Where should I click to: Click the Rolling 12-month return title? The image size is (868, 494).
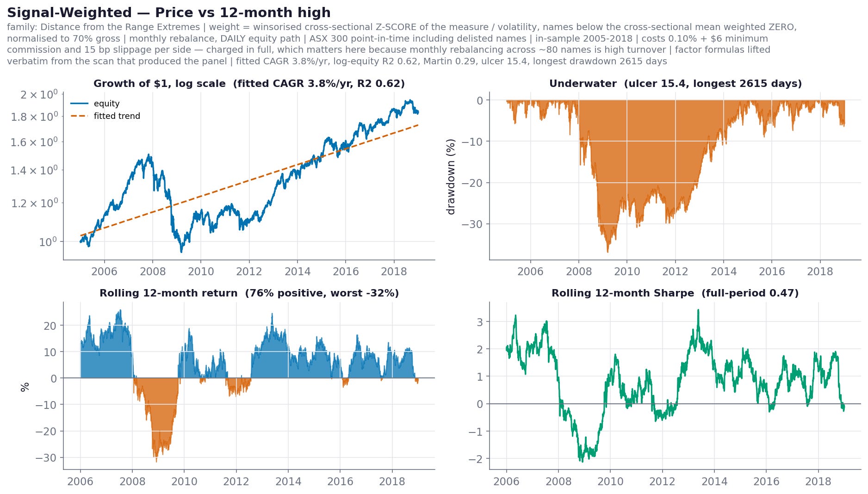click(249, 293)
